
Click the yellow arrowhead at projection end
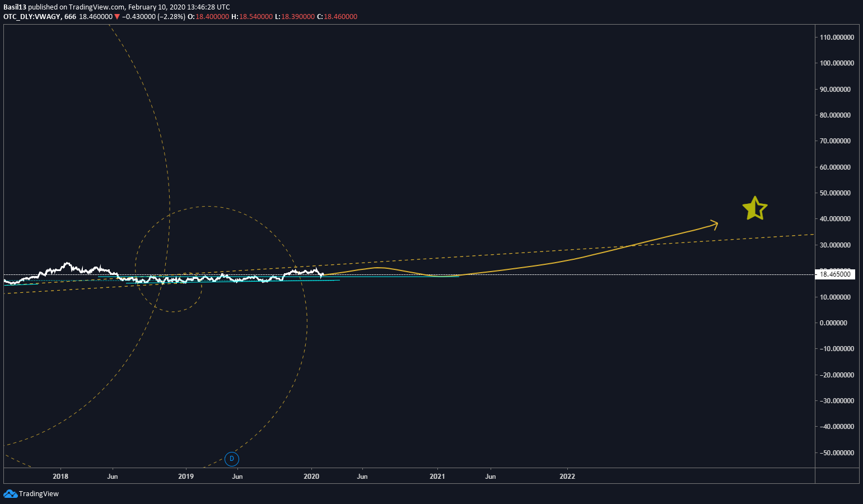[x=714, y=224]
